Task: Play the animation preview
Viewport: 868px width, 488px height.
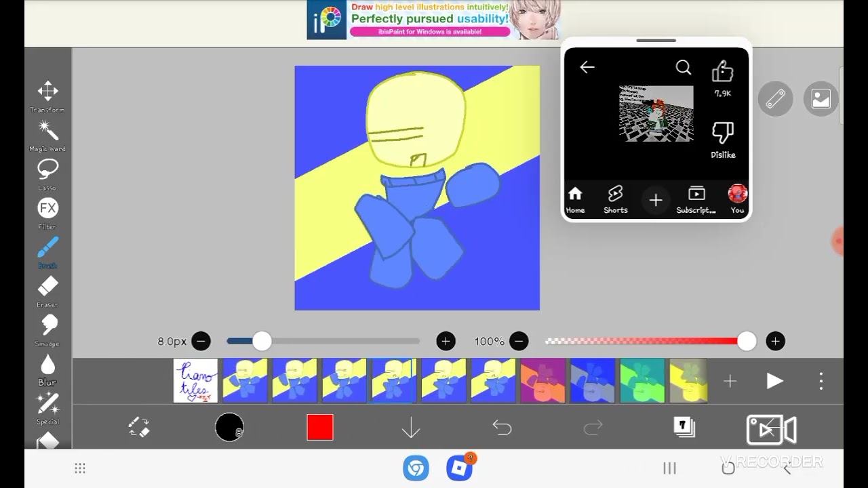Action: [774, 382]
